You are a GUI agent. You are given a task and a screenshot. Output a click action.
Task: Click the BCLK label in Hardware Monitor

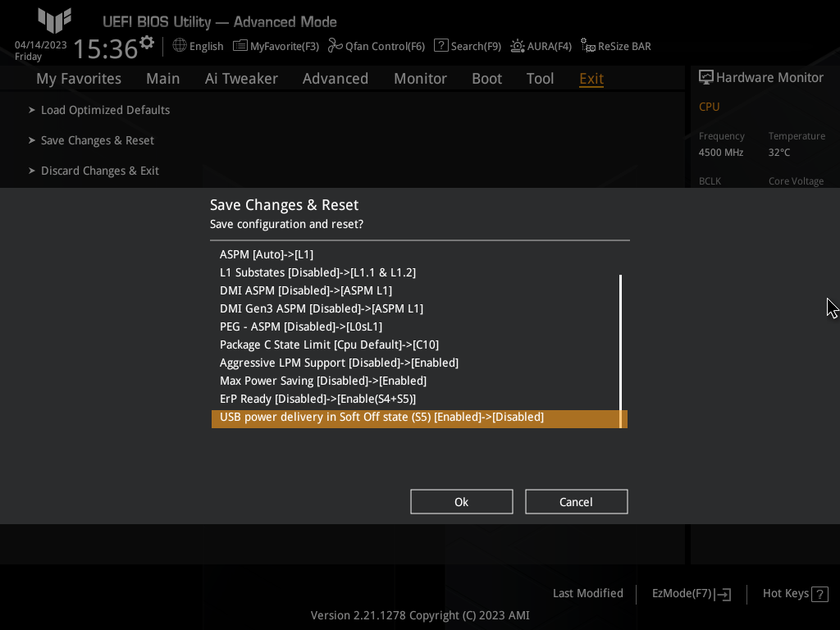coord(710,181)
